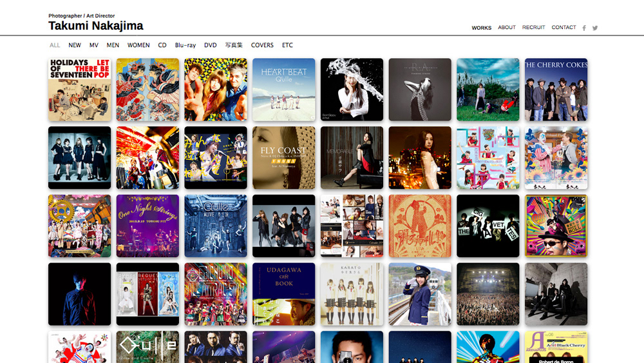This screenshot has height=363, width=644.
Task: Open The Cherry Cokes thumbnail
Action: click(x=556, y=90)
